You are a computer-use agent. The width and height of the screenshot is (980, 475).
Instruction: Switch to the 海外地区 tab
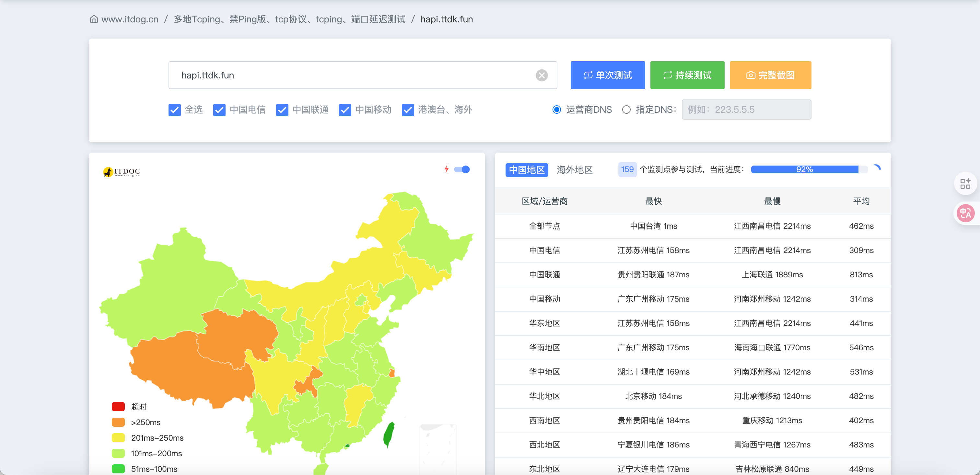[x=575, y=170]
